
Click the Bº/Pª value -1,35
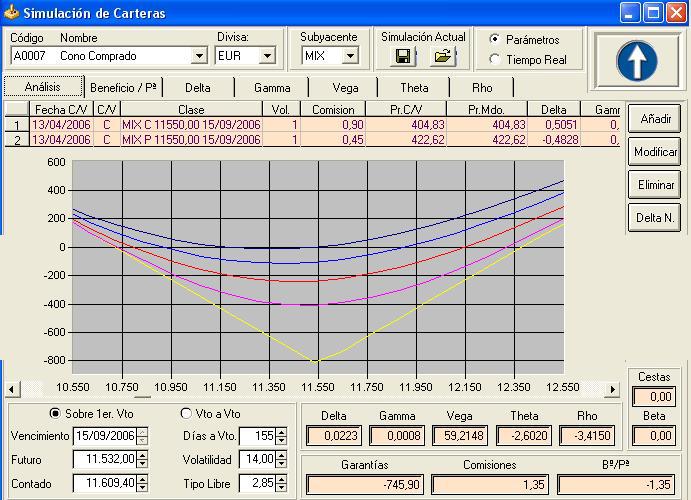[616, 485]
